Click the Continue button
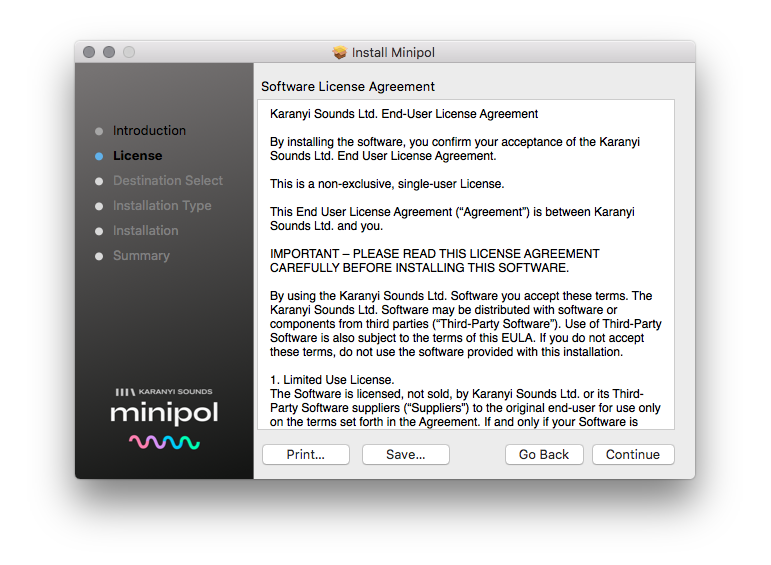Viewport: 771px width, 565px height. [x=633, y=454]
